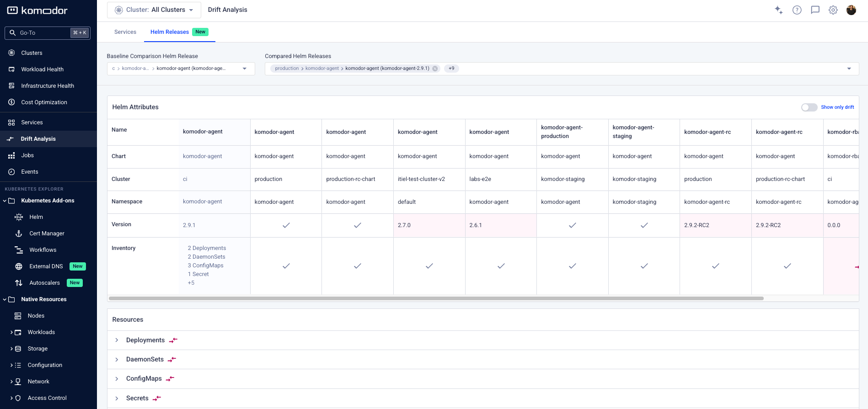
Task: Click the Events icon in sidebar
Action: coord(12,172)
